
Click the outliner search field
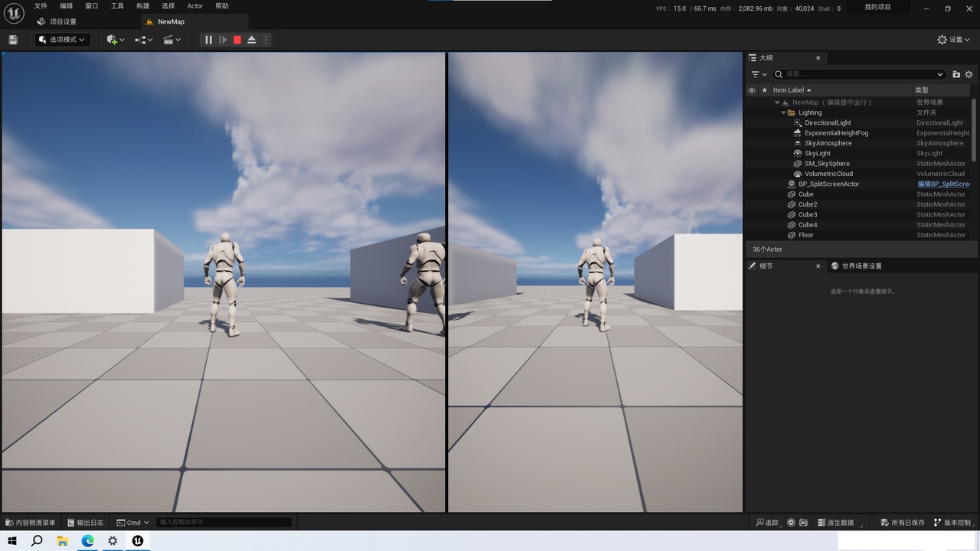point(860,74)
